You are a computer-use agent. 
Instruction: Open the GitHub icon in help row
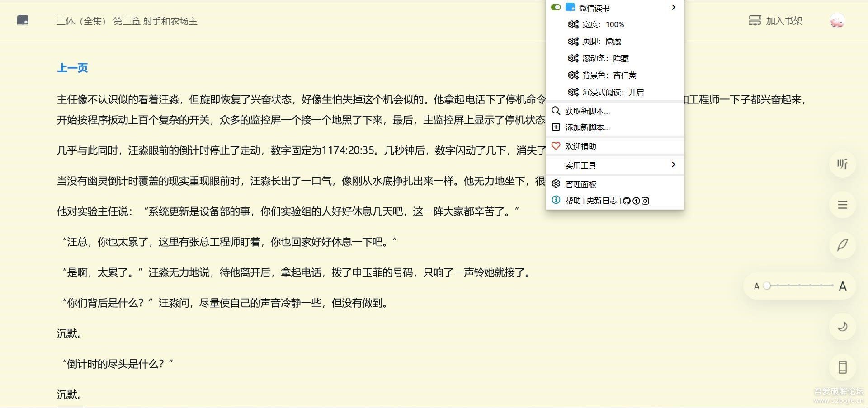pyautogui.click(x=627, y=201)
